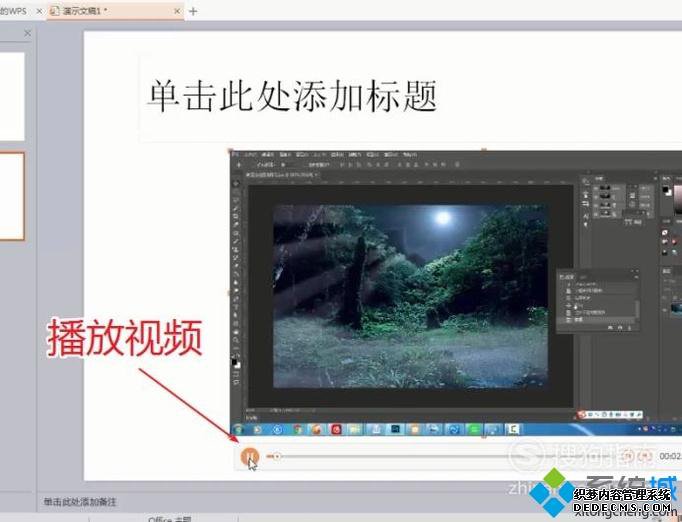The image size is (682, 522).
Task: Click the 单击此处添加备注 notes area
Action: click(80, 502)
